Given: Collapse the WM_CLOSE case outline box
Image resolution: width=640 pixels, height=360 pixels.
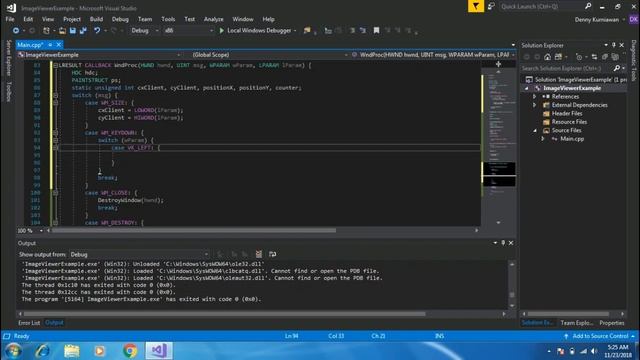Looking at the screenshot, I should click(56, 193).
